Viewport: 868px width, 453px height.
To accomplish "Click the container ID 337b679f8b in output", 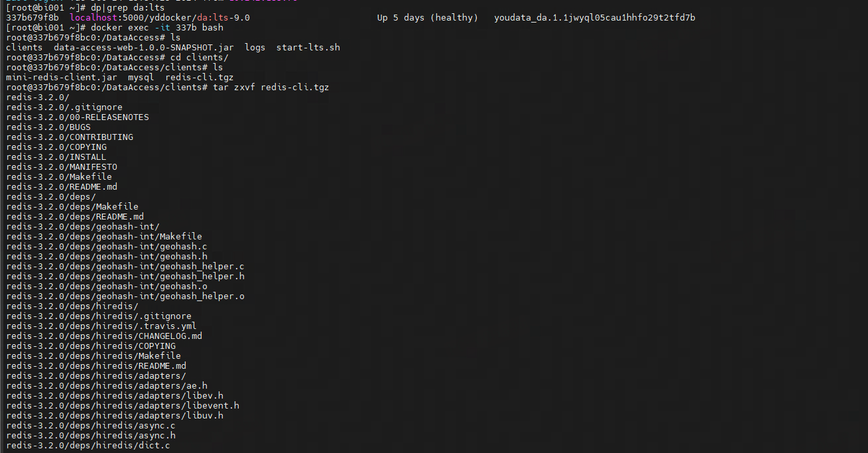I will 32,18.
